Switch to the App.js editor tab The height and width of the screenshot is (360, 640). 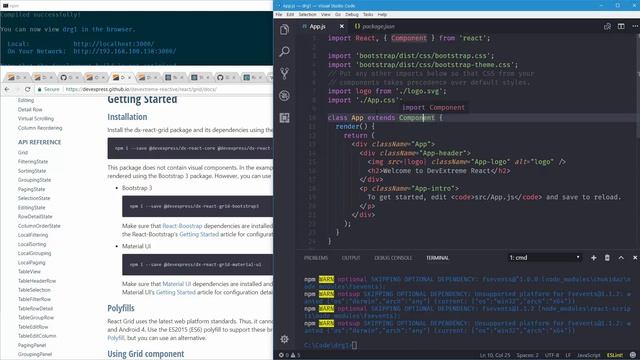point(318,27)
